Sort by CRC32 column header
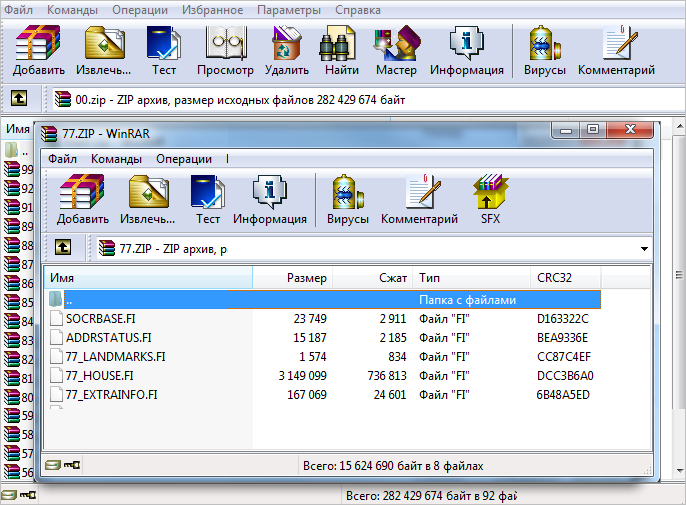The width and height of the screenshot is (686, 505). (x=566, y=277)
